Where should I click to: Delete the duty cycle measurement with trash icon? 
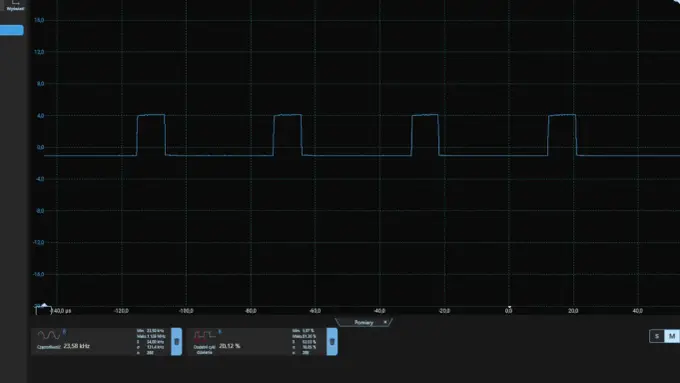click(332, 342)
